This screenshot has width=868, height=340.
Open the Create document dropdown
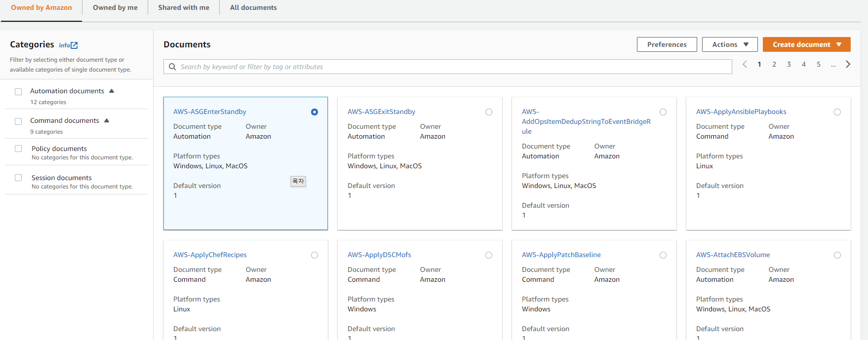(x=807, y=44)
